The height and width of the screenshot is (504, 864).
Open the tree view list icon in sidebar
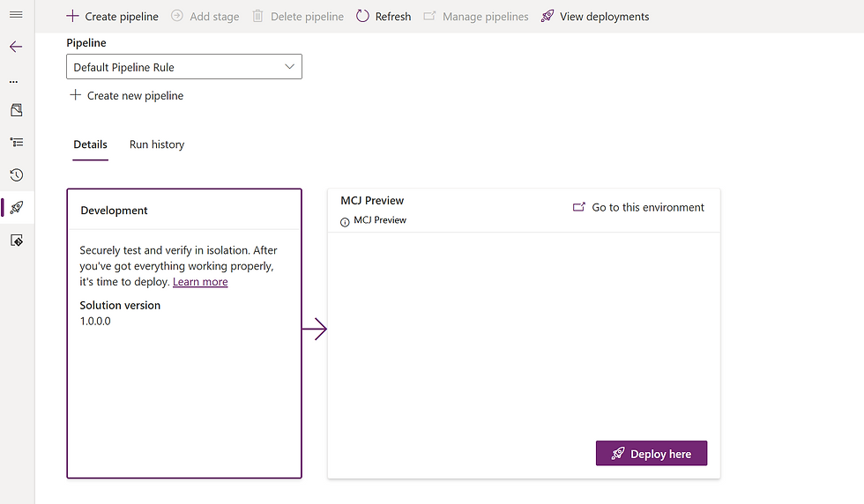click(x=17, y=143)
